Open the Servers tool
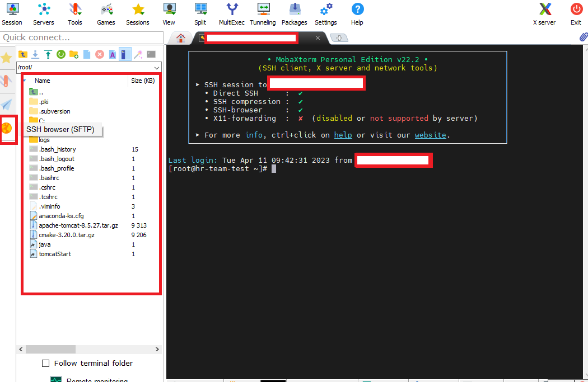588x382 pixels. point(44,14)
